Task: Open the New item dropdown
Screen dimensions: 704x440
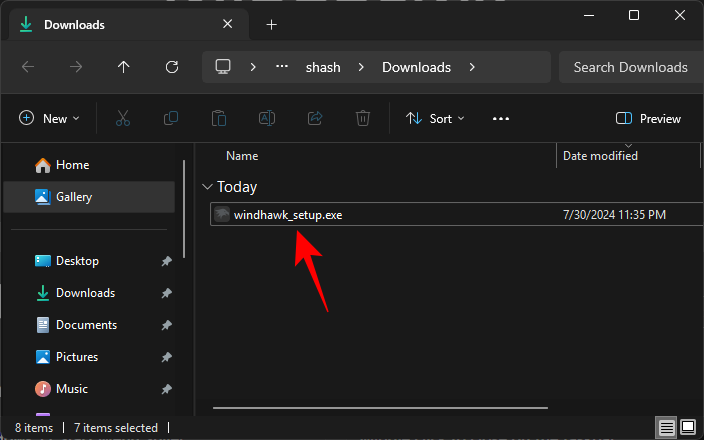Action: click(x=48, y=118)
